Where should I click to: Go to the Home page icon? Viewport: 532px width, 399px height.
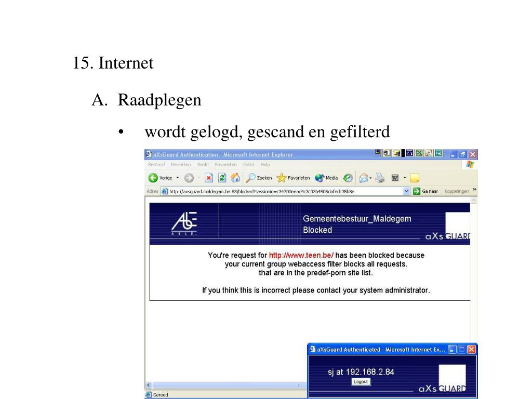tap(235, 178)
